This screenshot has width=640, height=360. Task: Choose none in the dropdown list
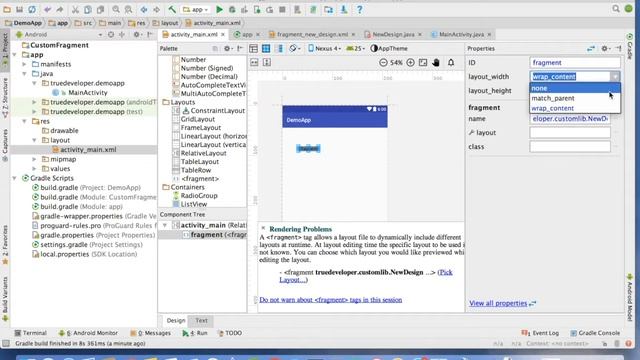(575, 88)
